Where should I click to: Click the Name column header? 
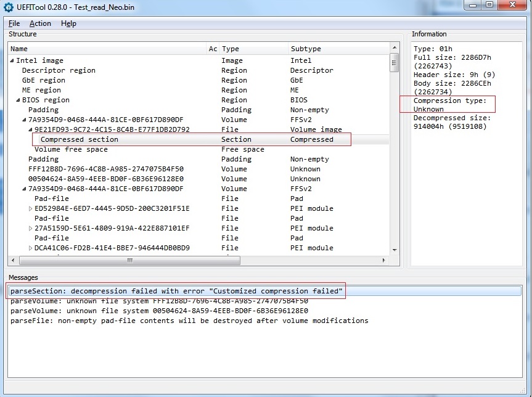coord(19,49)
